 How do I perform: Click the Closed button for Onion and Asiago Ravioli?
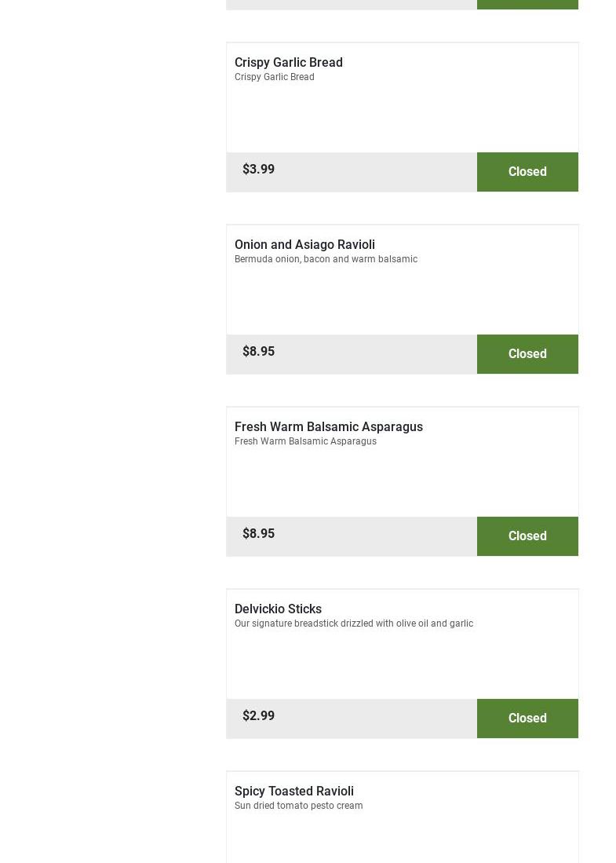pyautogui.click(x=527, y=354)
